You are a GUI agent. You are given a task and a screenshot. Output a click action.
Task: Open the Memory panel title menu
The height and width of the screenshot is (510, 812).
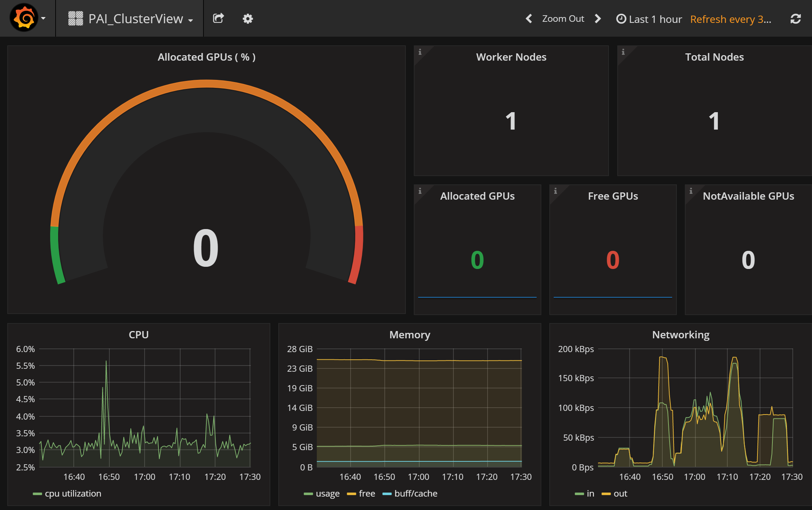tap(410, 335)
